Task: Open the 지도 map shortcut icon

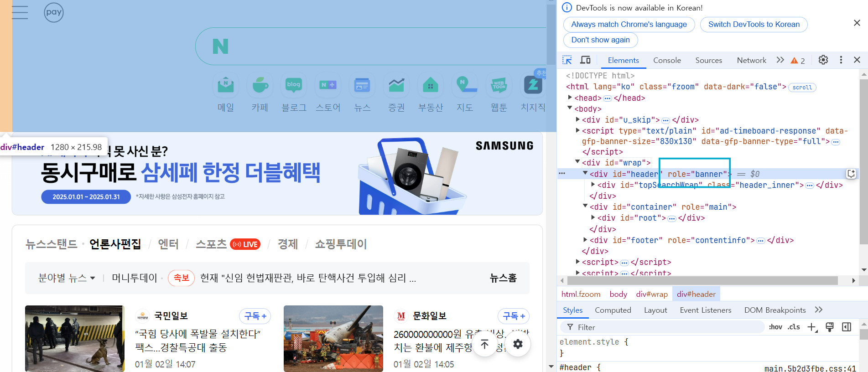Action: tap(465, 85)
